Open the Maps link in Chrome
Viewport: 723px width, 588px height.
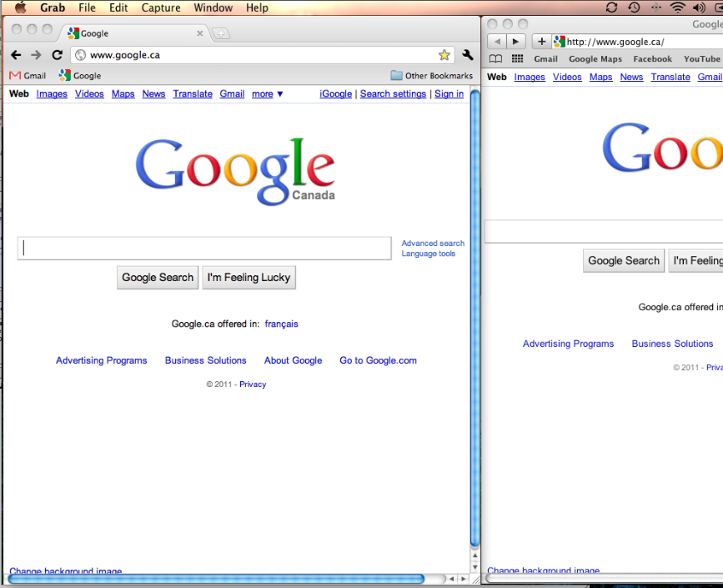point(123,94)
